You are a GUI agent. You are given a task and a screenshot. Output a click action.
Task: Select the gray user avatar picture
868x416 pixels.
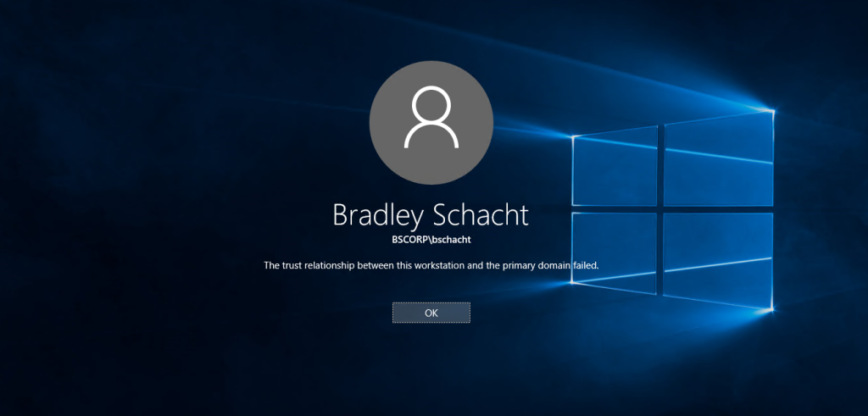431,123
